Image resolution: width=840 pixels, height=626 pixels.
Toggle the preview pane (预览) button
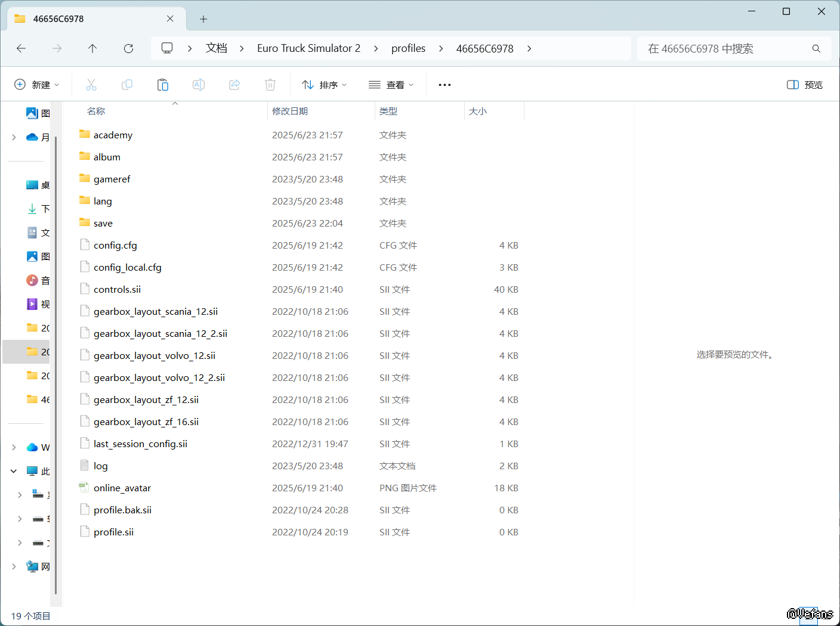805,85
